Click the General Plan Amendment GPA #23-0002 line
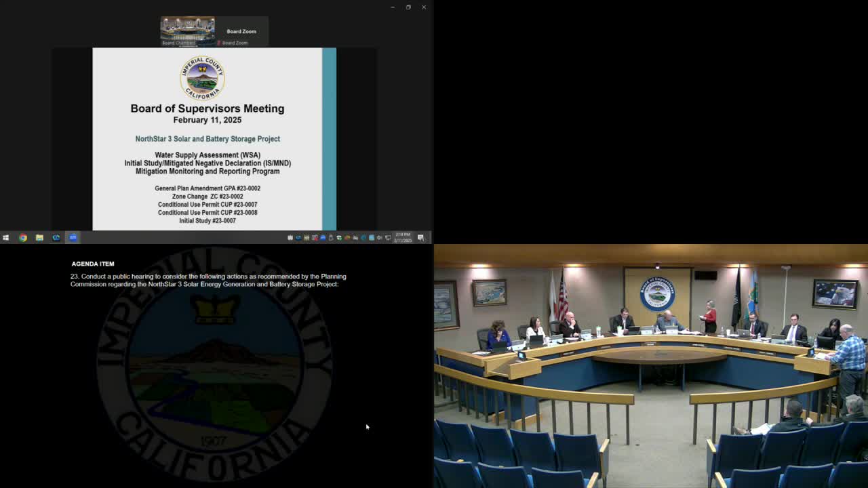 tap(208, 188)
